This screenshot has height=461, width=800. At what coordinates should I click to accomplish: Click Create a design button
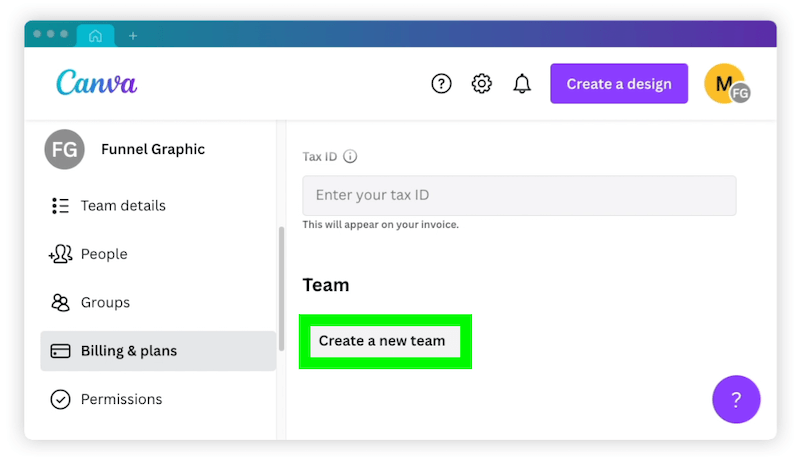coord(619,84)
